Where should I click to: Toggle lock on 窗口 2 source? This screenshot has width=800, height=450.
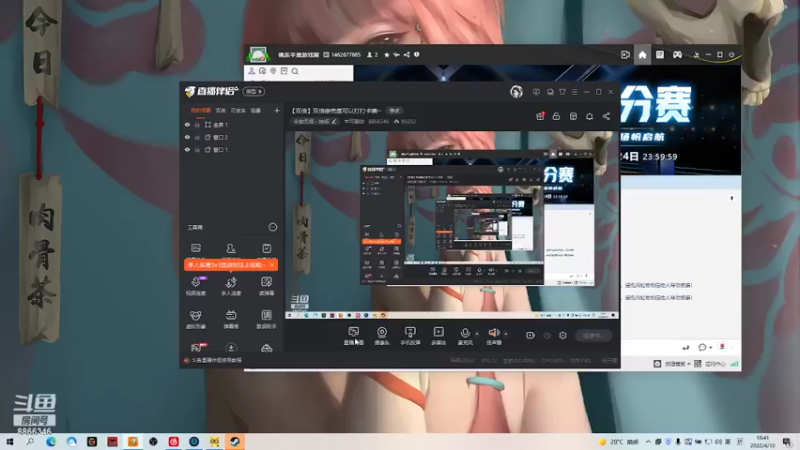click(197, 137)
